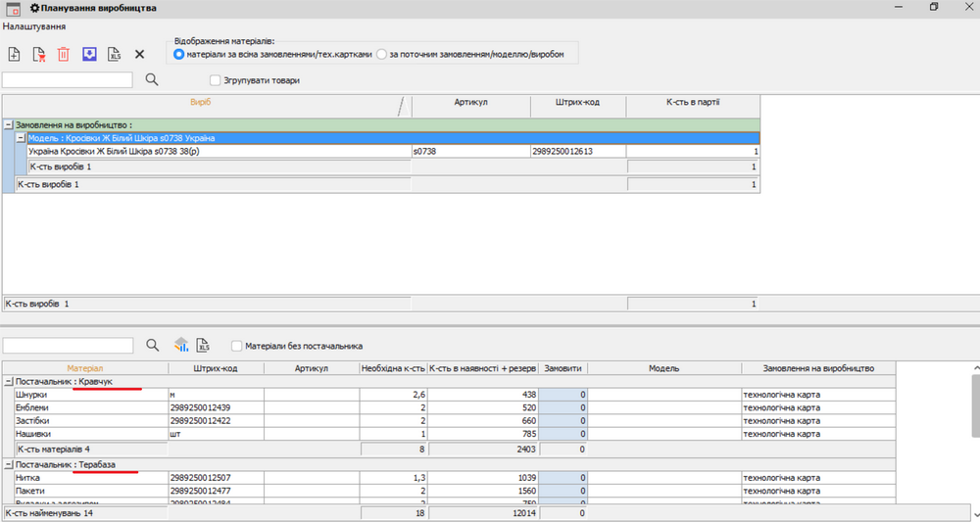Screen dimensions: 980x522
Task: Click the blue download/save icon
Action: pyautogui.click(x=89, y=55)
